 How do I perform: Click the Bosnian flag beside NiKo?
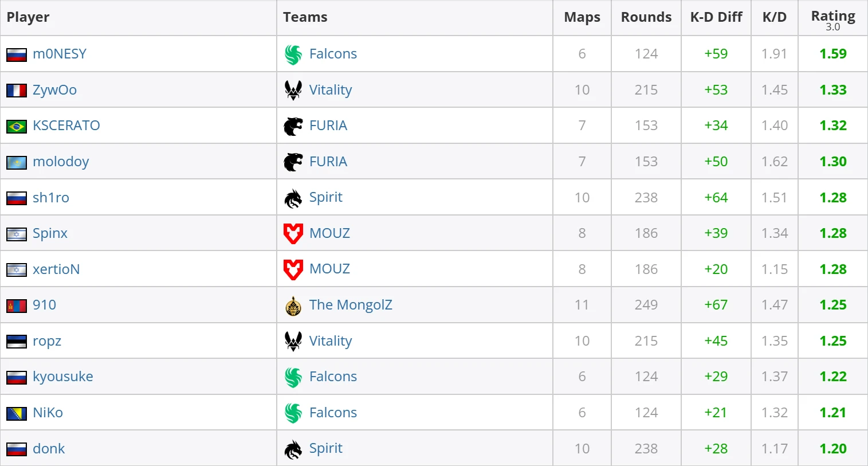pyautogui.click(x=17, y=413)
